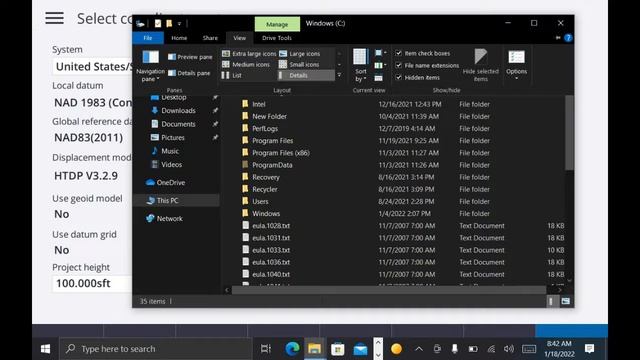Image resolution: width=640 pixels, height=360 pixels.
Task: Select the ProgramData folder
Action: 272,165
